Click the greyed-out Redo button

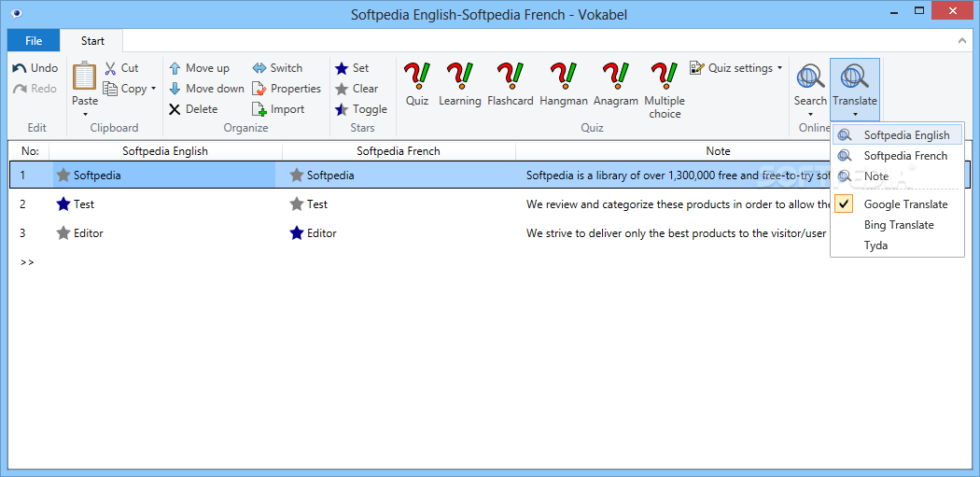(35, 89)
